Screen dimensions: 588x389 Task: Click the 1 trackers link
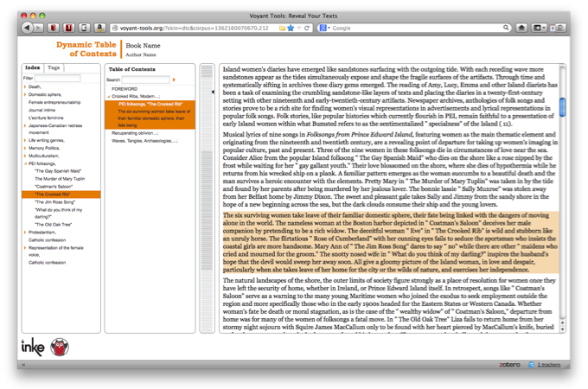pos(548,365)
